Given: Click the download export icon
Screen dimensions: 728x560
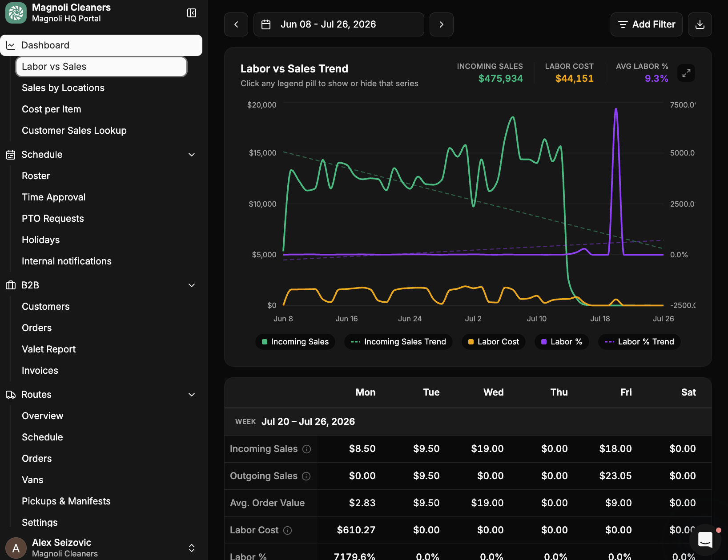Looking at the screenshot, I should point(700,24).
